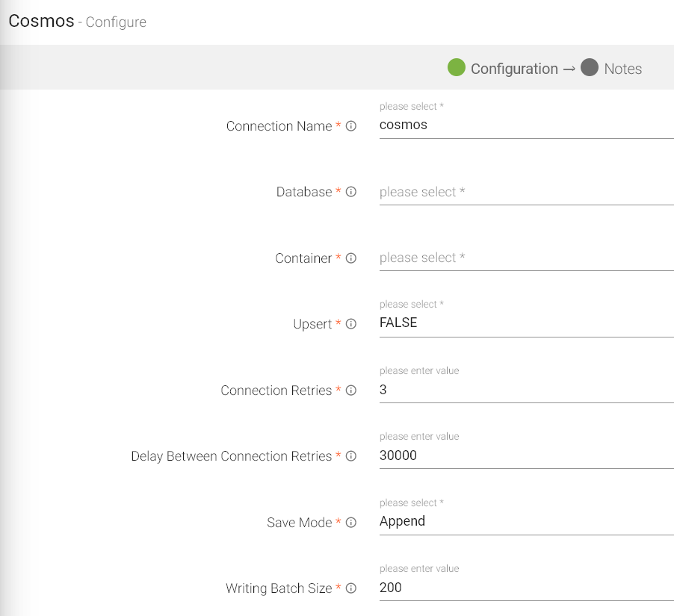Expand the Database selection dropdown
674x616 pixels.
pos(525,192)
